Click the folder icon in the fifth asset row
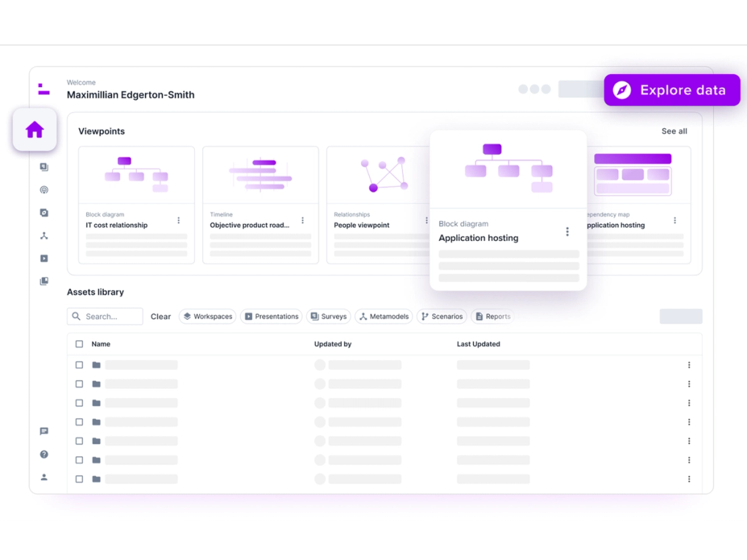The width and height of the screenshot is (747, 560). 96,441
